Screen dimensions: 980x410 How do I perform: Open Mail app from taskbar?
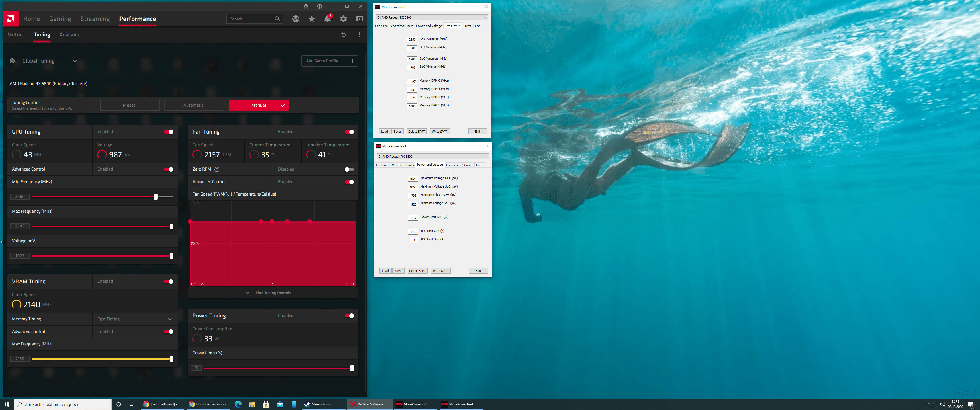coord(280,404)
